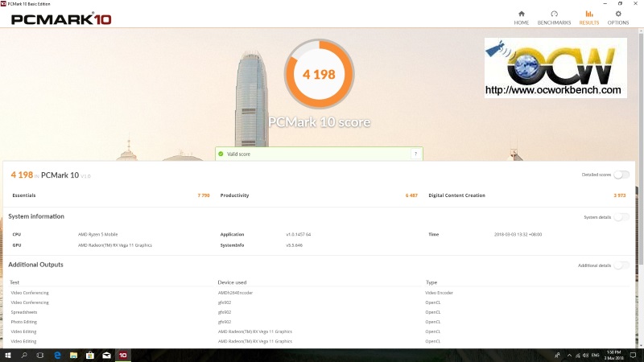Open the Options gear icon
644x362 pixels.
click(x=618, y=14)
